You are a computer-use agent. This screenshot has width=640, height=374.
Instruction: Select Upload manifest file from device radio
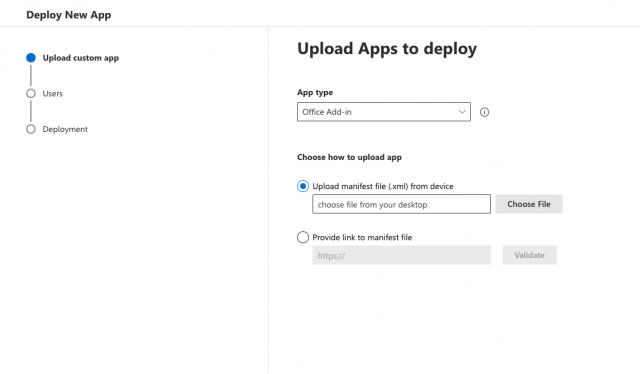(x=303, y=186)
